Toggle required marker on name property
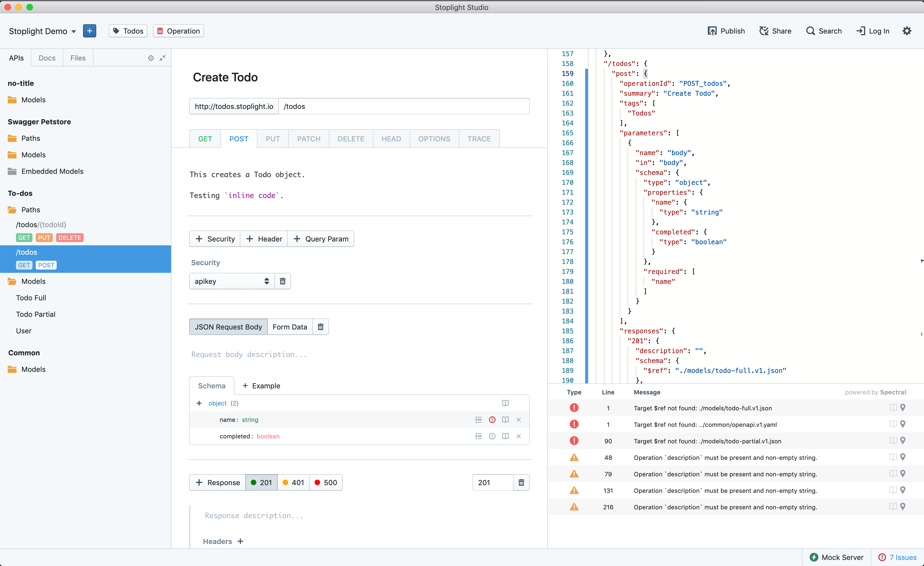 click(492, 420)
